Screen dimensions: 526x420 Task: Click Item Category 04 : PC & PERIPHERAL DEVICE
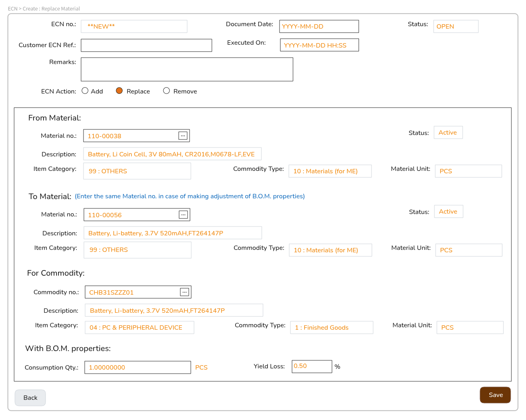pyautogui.click(x=139, y=328)
